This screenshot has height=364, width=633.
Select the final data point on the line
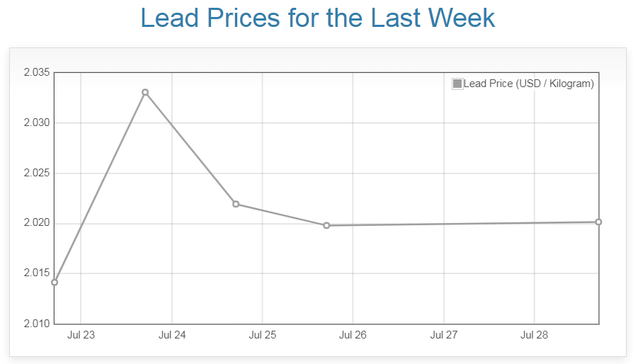(598, 222)
